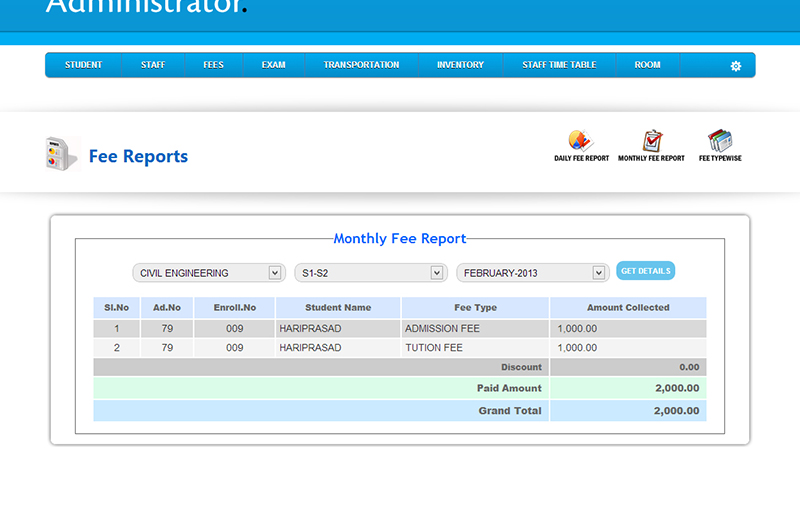The width and height of the screenshot is (800, 528).
Task: Open the Inventory menu
Action: click(x=460, y=65)
